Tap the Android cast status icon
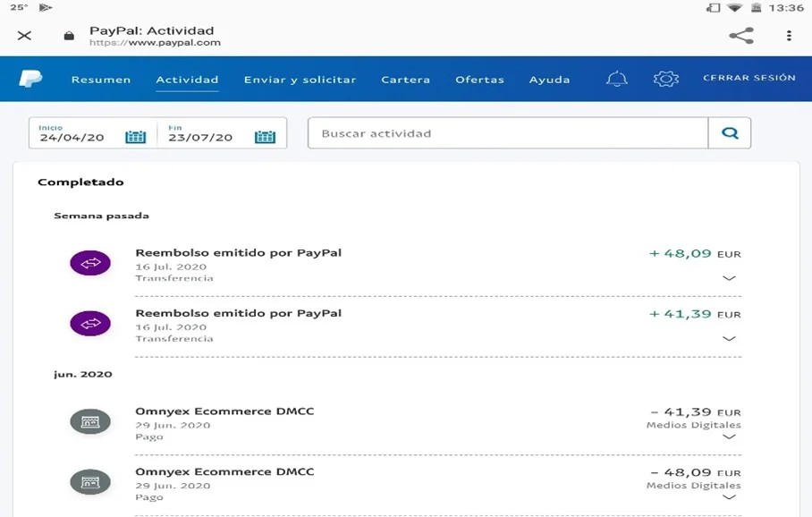 (713, 8)
